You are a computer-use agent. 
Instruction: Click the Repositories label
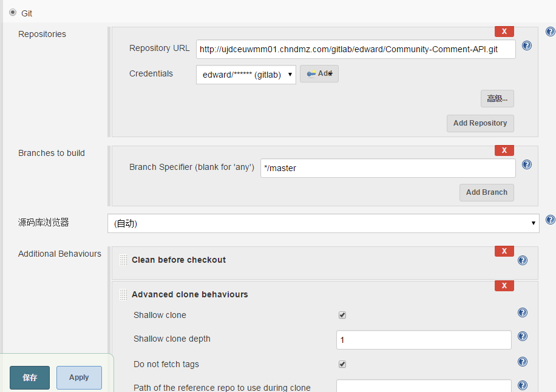pyautogui.click(x=42, y=34)
